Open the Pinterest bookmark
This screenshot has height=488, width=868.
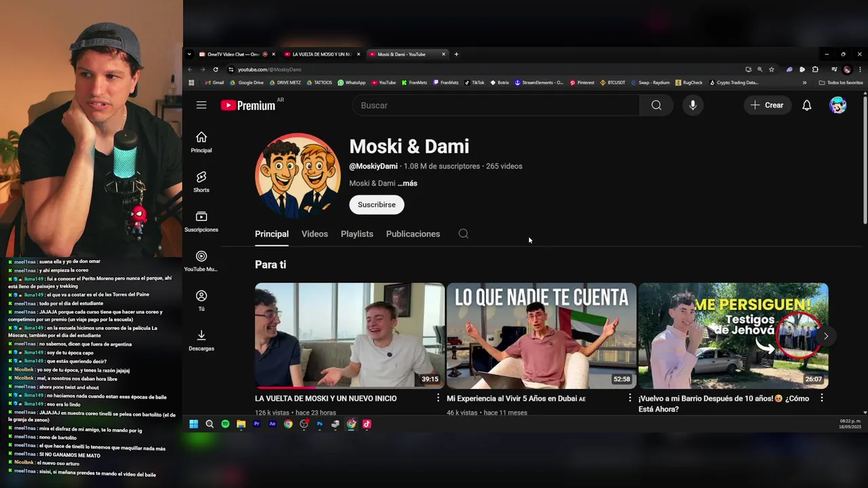click(x=582, y=83)
